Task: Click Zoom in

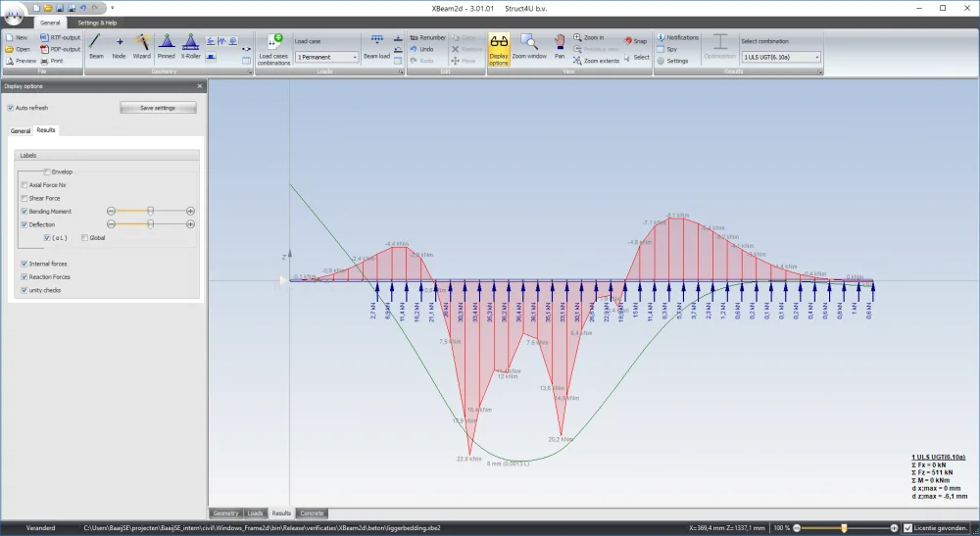Action: [x=589, y=37]
